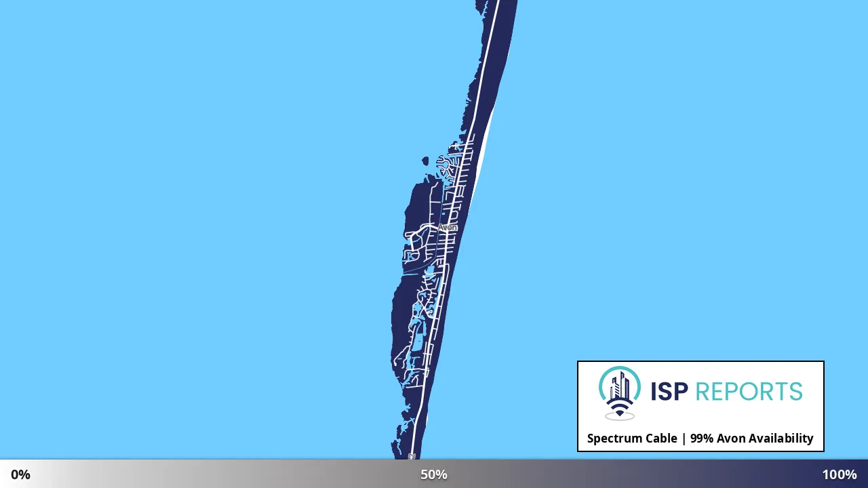Click the 0% label on legend bar
This screenshot has height=488, width=868.
[20, 474]
